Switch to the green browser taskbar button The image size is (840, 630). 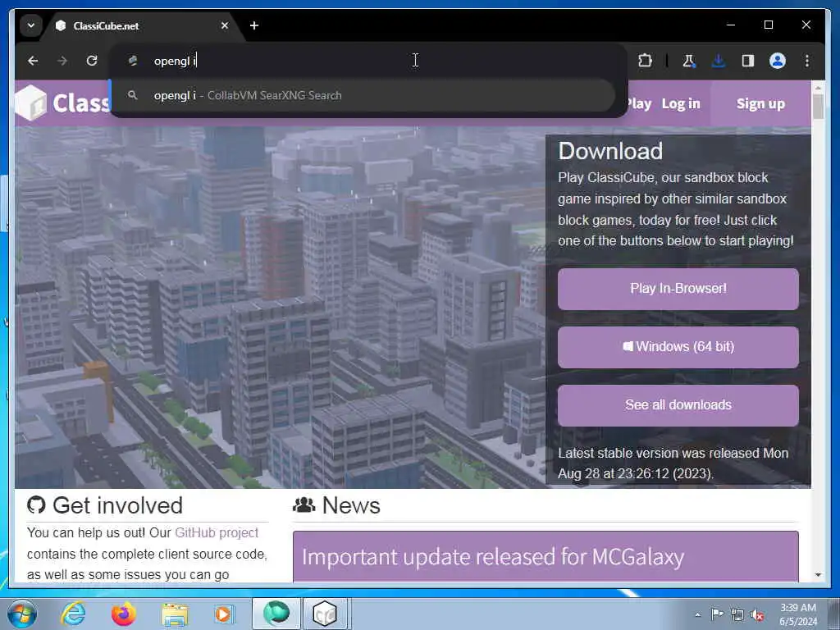(x=276, y=614)
